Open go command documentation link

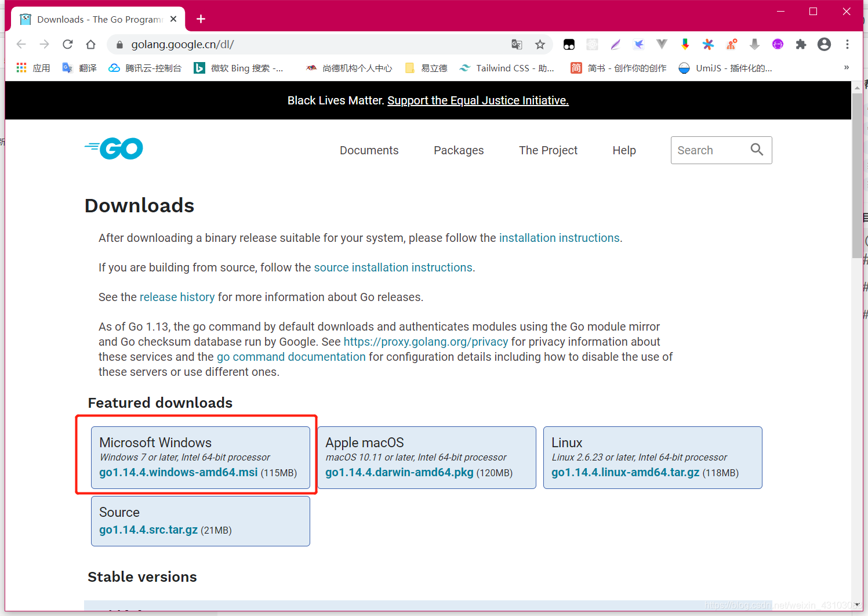(x=291, y=357)
